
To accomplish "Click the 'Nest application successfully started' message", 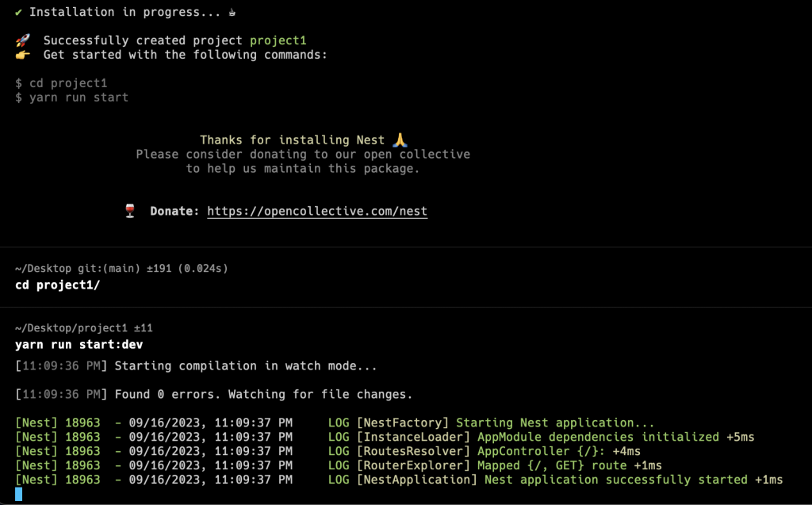I will pos(615,480).
